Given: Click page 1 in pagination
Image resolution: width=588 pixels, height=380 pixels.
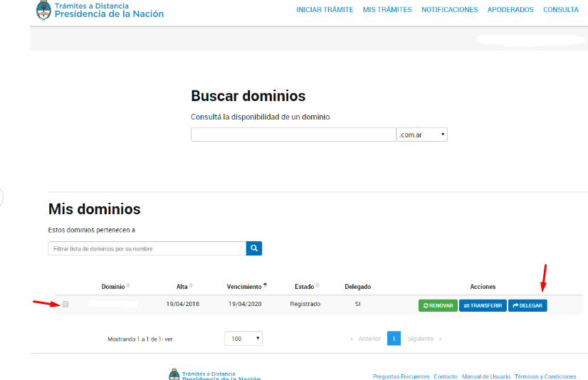Looking at the screenshot, I should (x=394, y=339).
